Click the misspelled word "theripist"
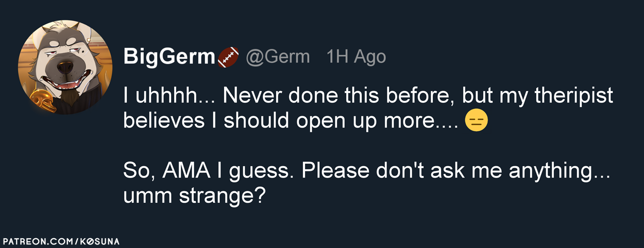The width and height of the screenshot is (644, 248). [x=572, y=96]
